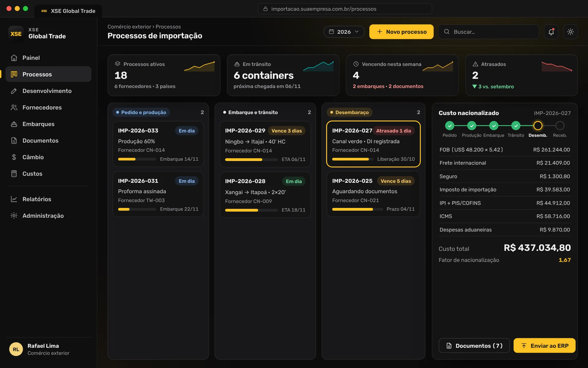Click the Relatórios chart icon
Viewport: 588px width, 368px height.
[x=14, y=199]
